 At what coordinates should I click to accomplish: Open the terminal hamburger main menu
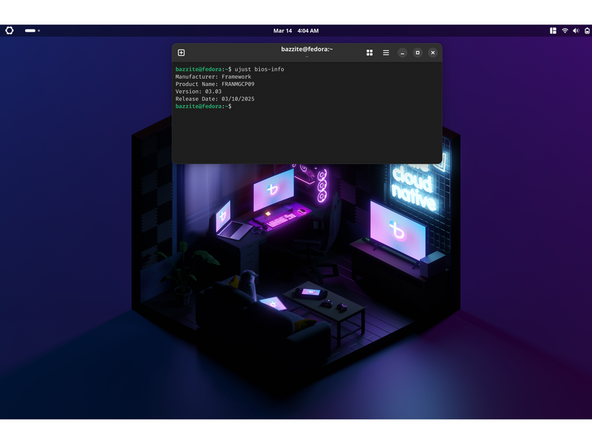coord(386,52)
